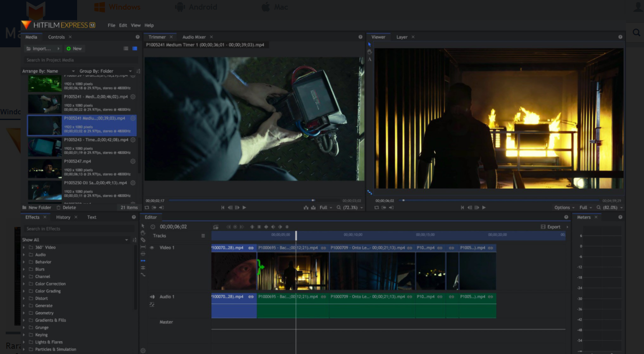Click the new composite shot icon on the timeline
This screenshot has height=354, width=644.
click(216, 227)
